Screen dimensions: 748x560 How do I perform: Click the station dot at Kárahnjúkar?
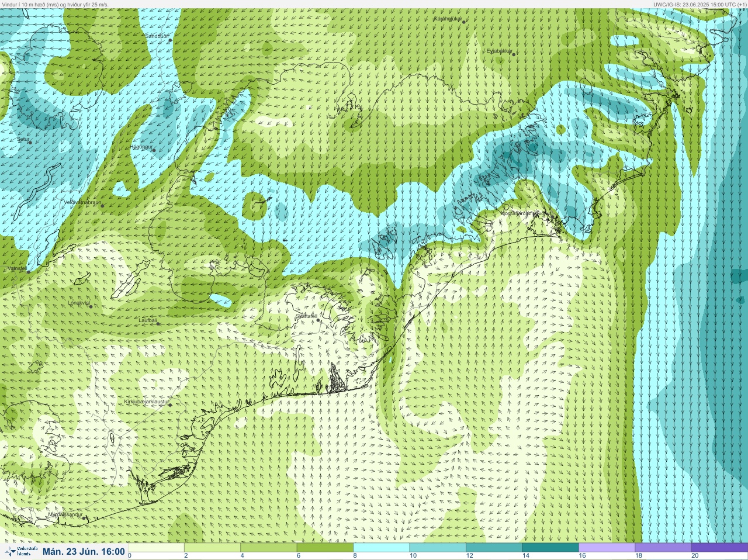click(464, 22)
